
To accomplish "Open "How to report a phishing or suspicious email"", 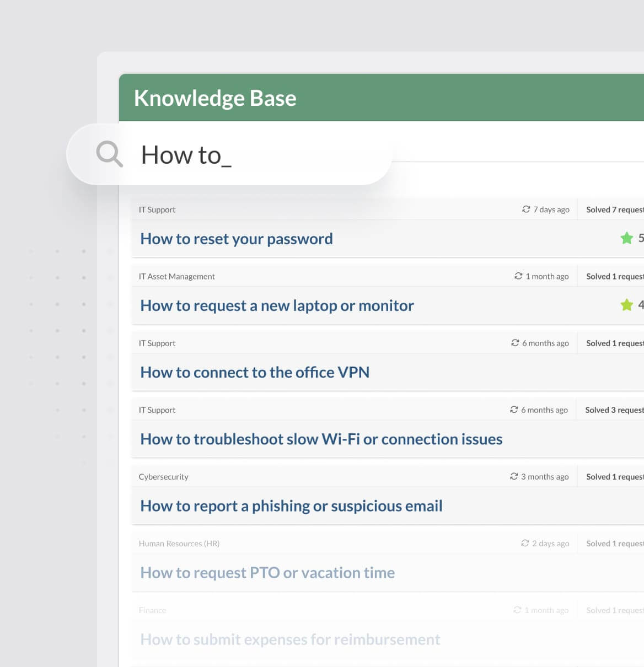I will [291, 506].
